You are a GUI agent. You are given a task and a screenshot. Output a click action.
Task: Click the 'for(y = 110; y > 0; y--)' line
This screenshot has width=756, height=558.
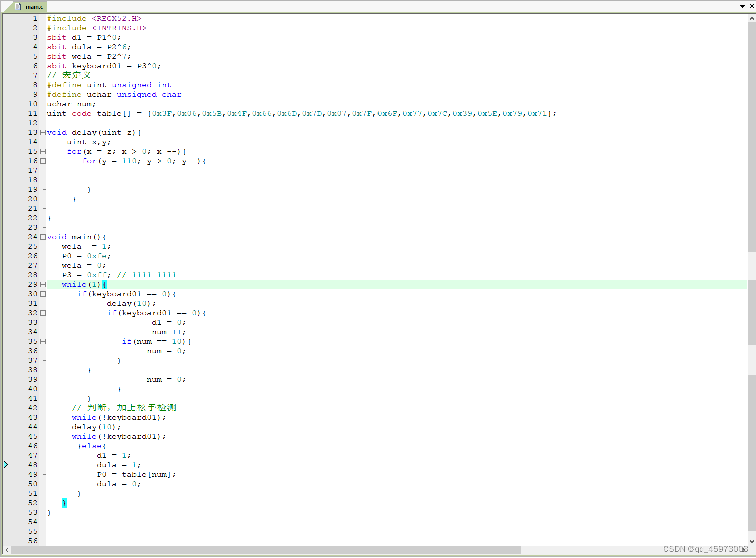pyautogui.click(x=144, y=161)
